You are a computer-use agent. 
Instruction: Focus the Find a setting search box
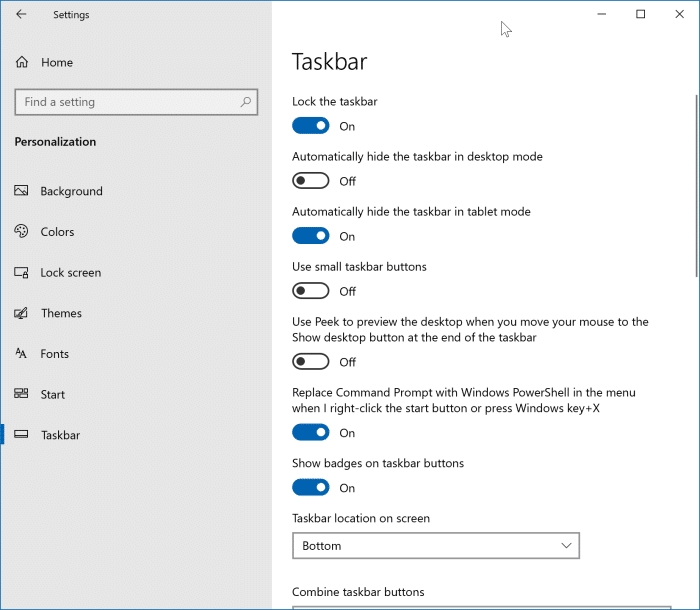point(136,102)
